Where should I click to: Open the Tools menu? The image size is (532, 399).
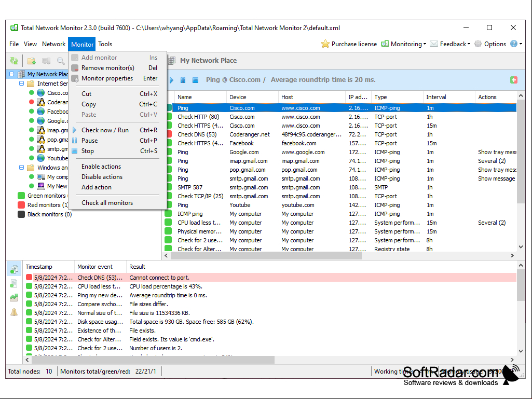(x=105, y=44)
